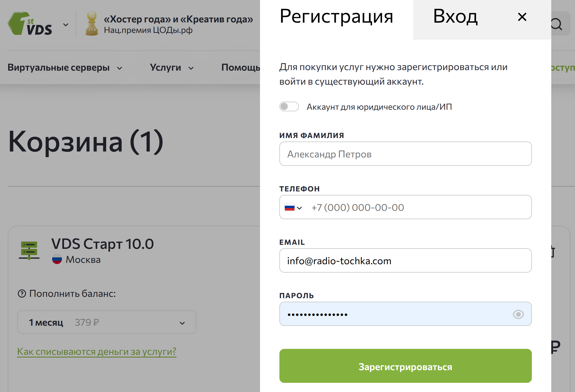The width and height of the screenshot is (575, 392).
Task: Expand the chevron next to FirstVDS logo
Action: (x=66, y=25)
